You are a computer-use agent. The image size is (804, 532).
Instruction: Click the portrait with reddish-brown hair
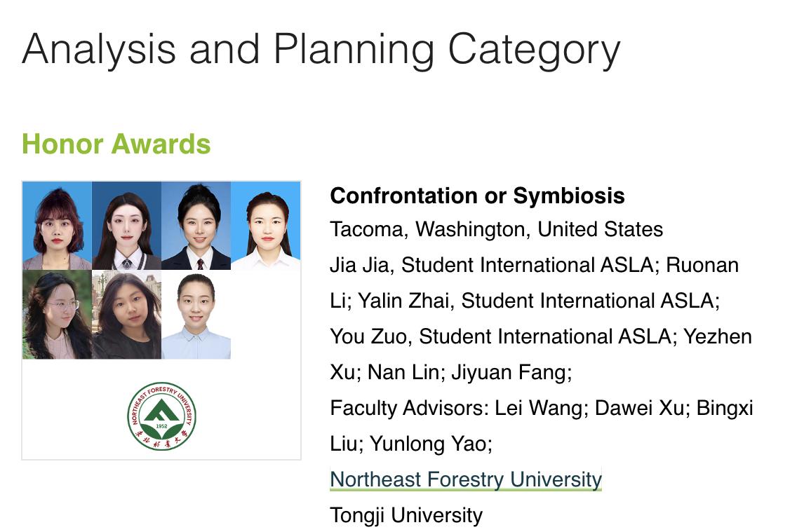click(57, 226)
